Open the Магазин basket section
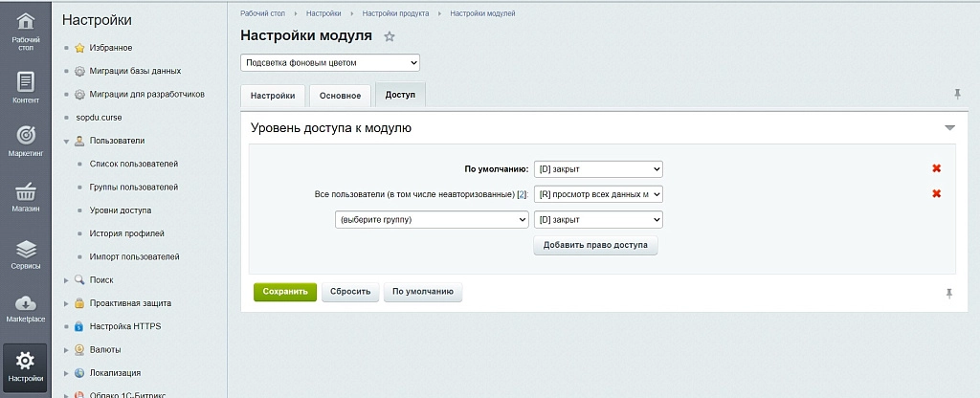980x398 pixels. [26, 197]
